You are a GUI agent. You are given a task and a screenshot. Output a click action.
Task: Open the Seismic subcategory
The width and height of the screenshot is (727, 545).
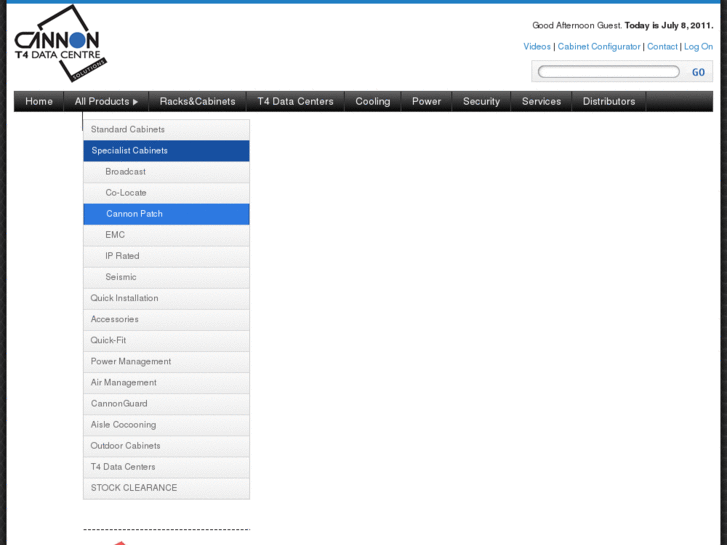tap(166, 277)
